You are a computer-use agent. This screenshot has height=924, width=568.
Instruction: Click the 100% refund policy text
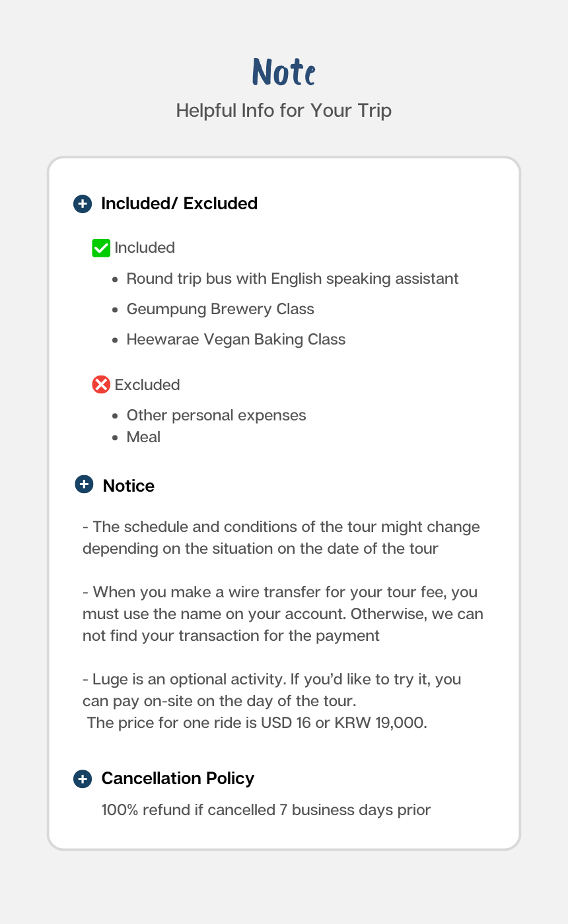(266, 810)
